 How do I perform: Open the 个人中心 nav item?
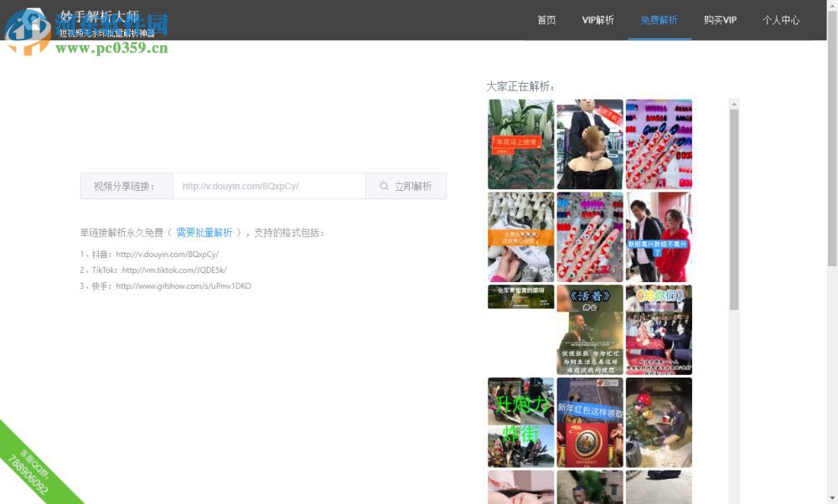[781, 20]
